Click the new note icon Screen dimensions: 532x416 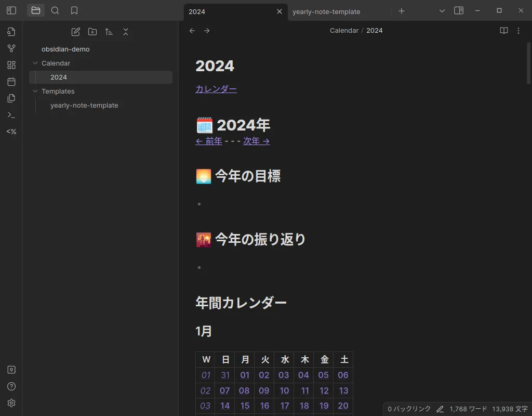pyautogui.click(x=75, y=32)
